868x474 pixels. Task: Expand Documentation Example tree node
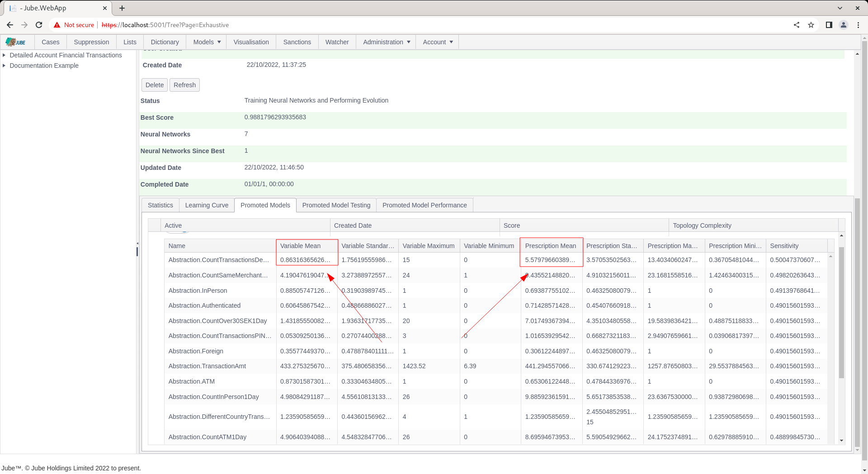[4, 66]
